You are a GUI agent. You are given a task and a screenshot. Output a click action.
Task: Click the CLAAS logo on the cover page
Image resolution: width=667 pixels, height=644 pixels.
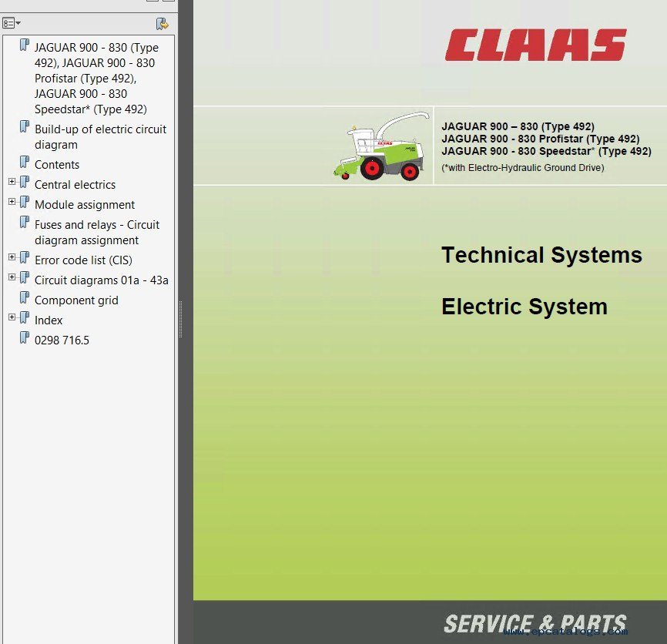point(535,45)
